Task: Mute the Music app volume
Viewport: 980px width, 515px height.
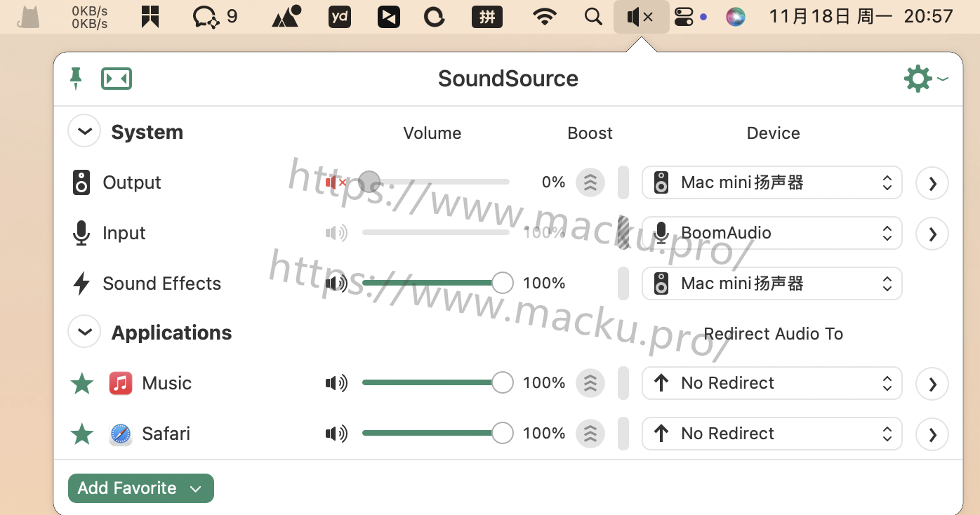Action: tap(336, 383)
